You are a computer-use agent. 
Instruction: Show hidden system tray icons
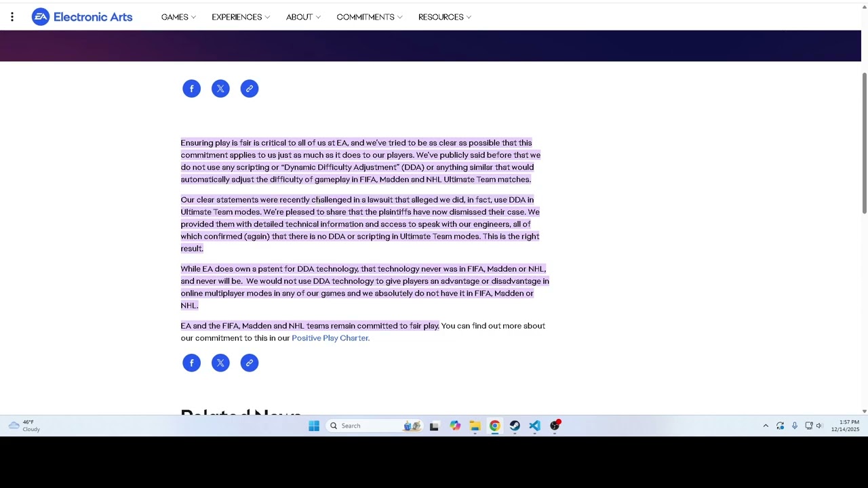pos(766,426)
